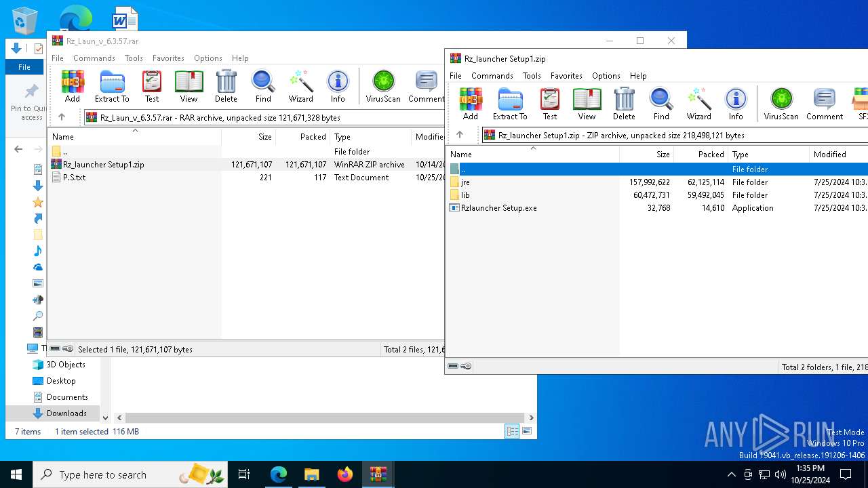Open Tools menu in Rz_launcher Setup1.zip window
Viewport: 868px width, 488px height.
[x=532, y=76]
